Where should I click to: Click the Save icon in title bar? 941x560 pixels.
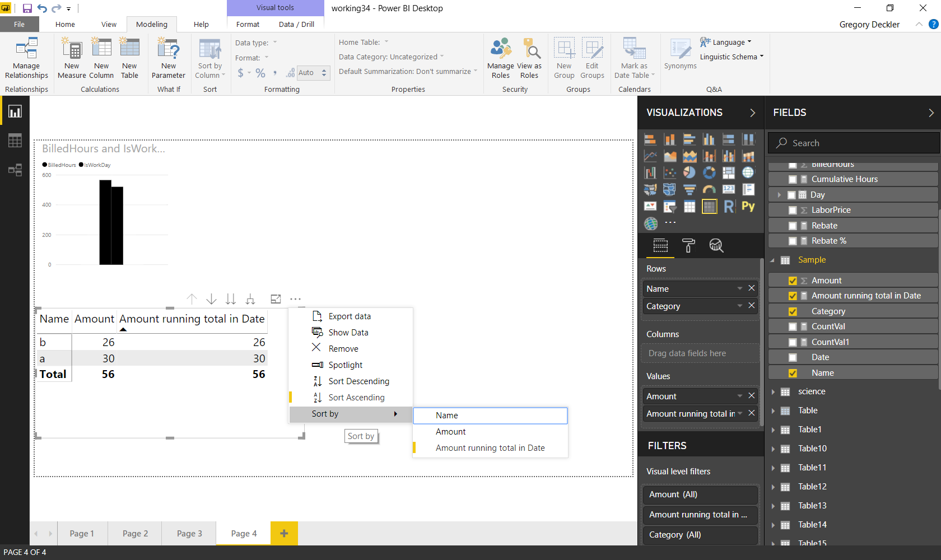[27, 8]
